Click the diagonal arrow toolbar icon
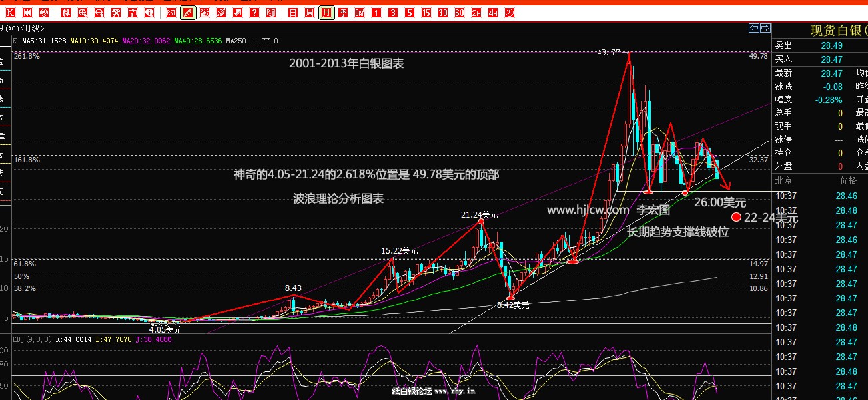Viewport: 868px width, 400px height. 238,13
